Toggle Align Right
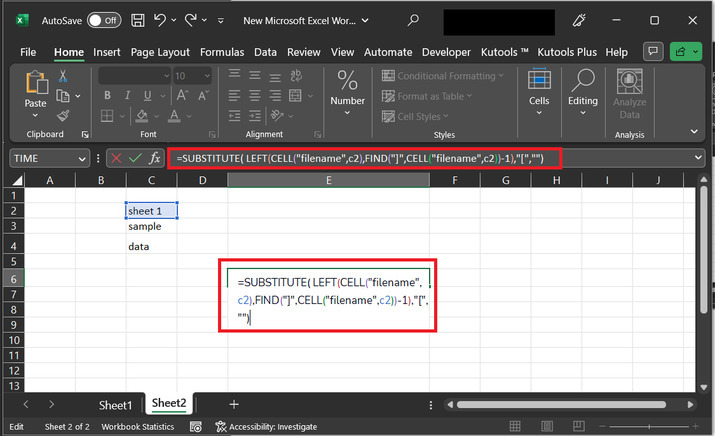 pyautogui.click(x=275, y=96)
